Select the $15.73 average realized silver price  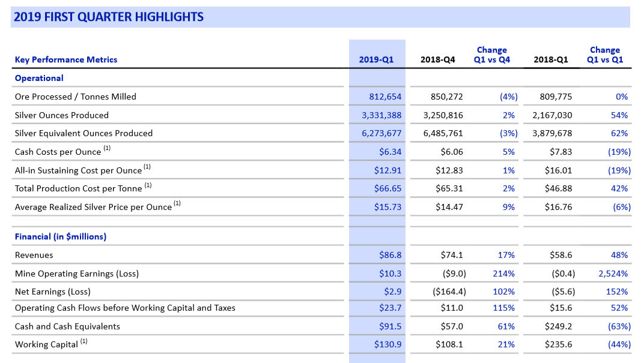pos(387,207)
